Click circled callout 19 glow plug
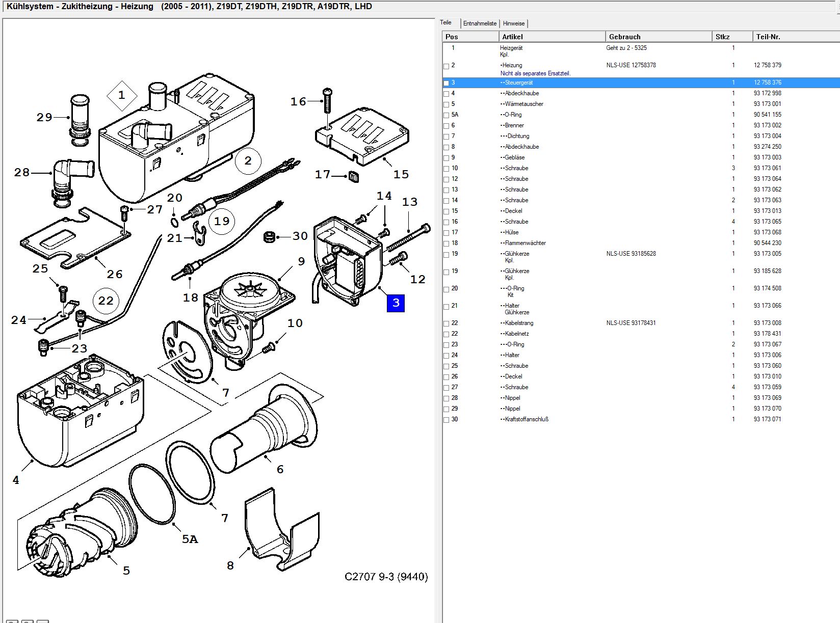Image resolution: width=840 pixels, height=623 pixels. 222,221
